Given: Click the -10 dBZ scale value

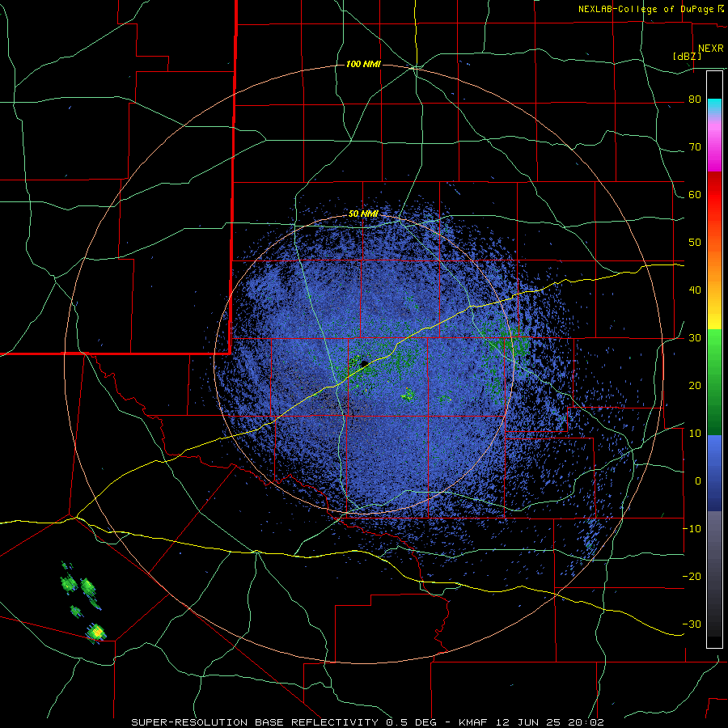Looking at the screenshot, I should 692,529.
